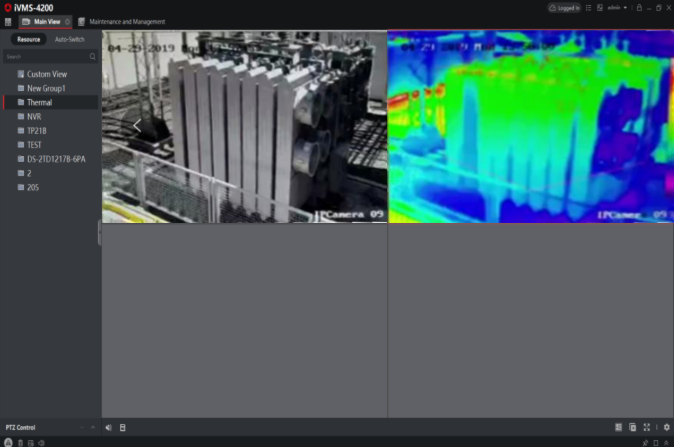This screenshot has width=674, height=447.
Task: Switch to Maintenance and Management tab
Action: click(x=126, y=21)
